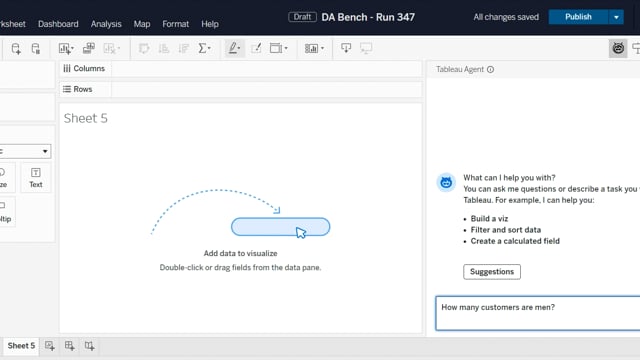Click the Draft status badge
The image size is (640, 360).
point(302,17)
